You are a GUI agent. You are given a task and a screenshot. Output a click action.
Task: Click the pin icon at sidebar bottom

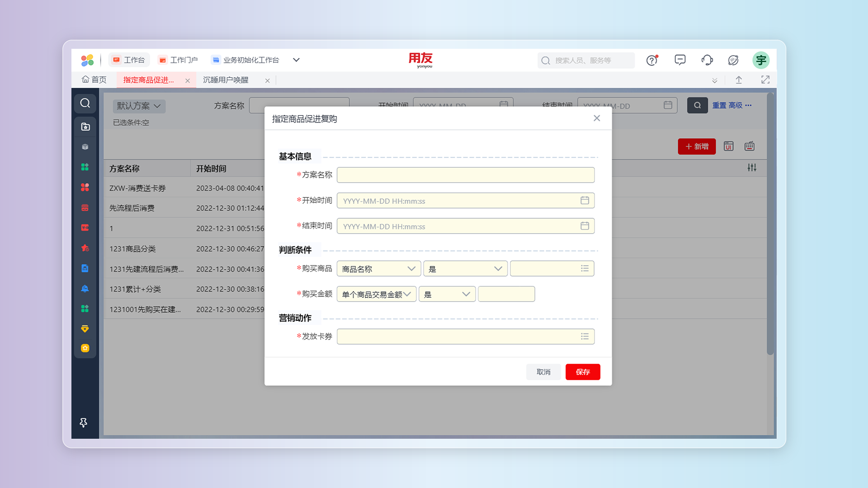pyautogui.click(x=84, y=422)
